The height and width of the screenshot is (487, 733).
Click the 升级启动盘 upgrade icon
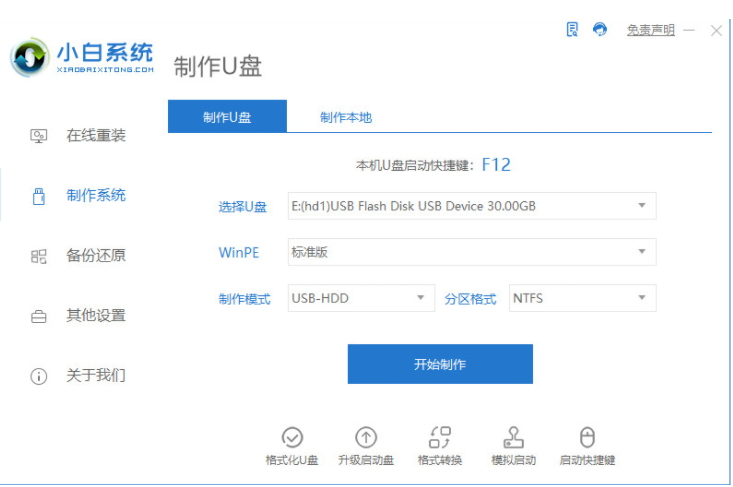coord(366,438)
